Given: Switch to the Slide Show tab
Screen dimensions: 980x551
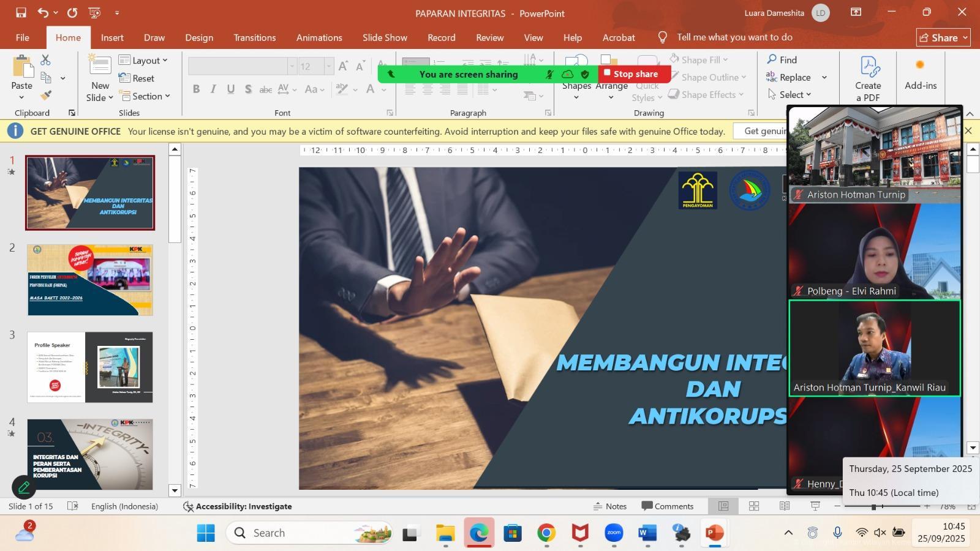Looking at the screenshot, I should [x=385, y=37].
